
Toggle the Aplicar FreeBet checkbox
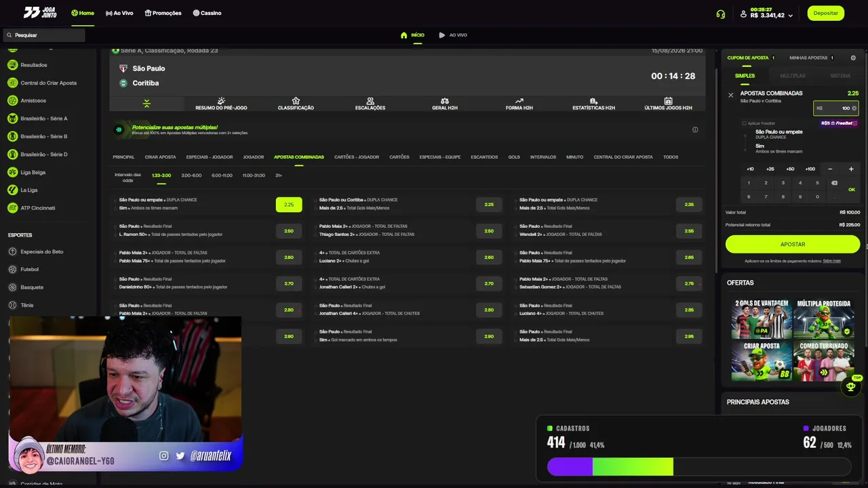(744, 123)
